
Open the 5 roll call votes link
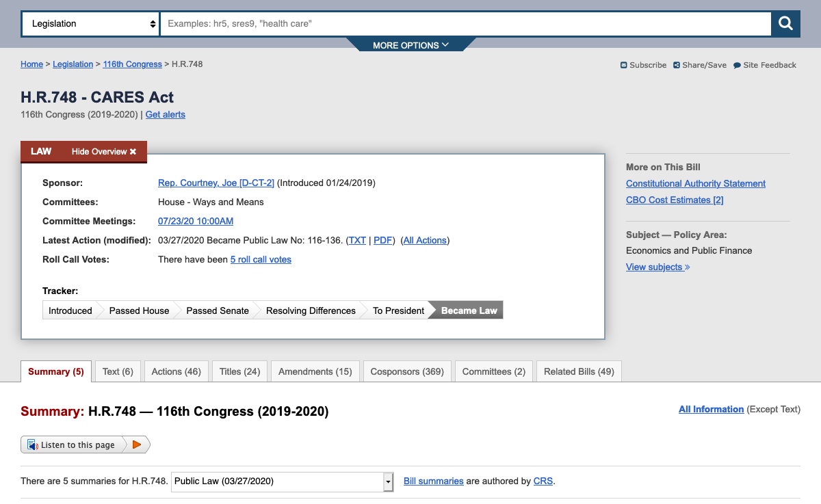point(261,259)
